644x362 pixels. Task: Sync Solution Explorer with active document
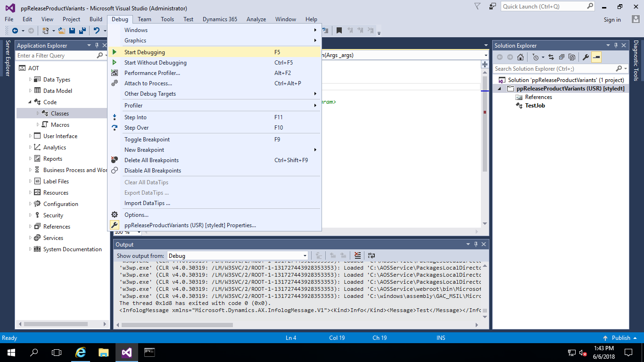point(551,57)
